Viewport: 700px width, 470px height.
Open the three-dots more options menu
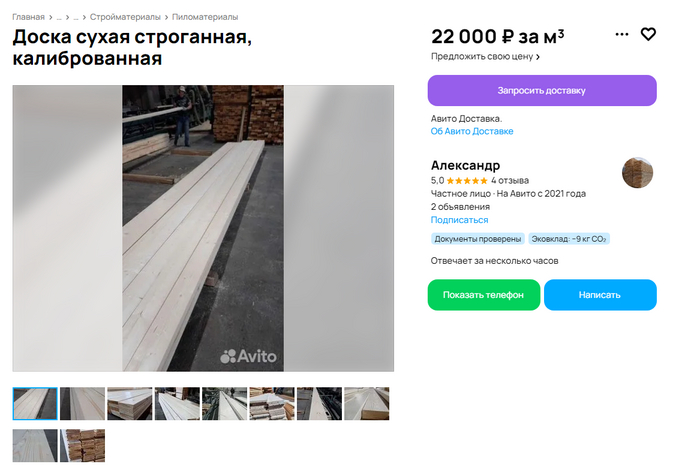point(621,34)
